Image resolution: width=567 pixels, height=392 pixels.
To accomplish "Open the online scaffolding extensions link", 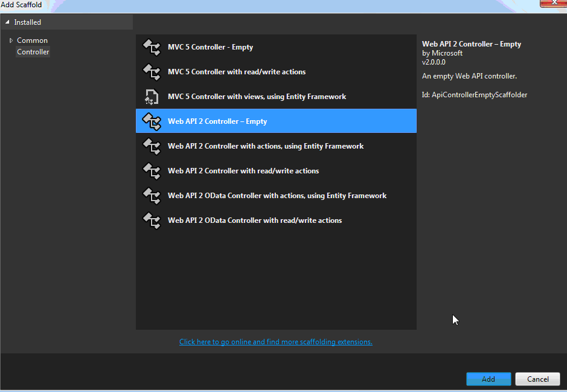I will [x=276, y=342].
